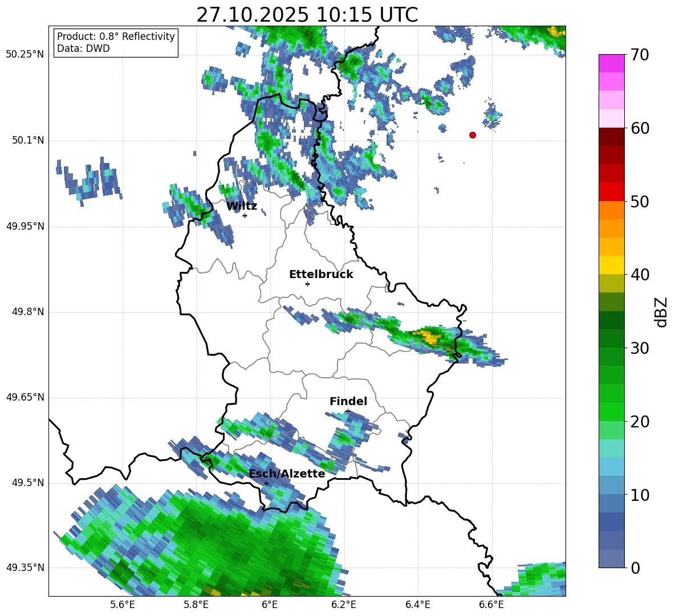Click the 49.35°N latitude label
This screenshot has width=675, height=616.
25,568
